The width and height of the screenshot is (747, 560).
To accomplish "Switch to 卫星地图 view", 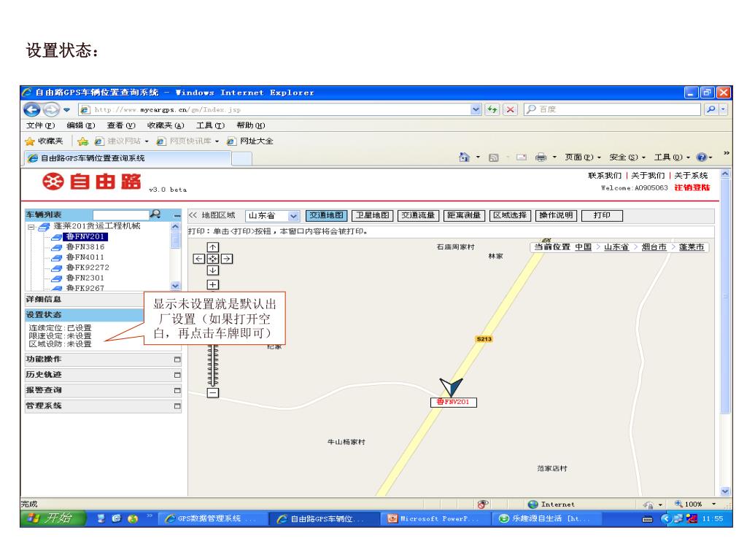I will (x=373, y=216).
